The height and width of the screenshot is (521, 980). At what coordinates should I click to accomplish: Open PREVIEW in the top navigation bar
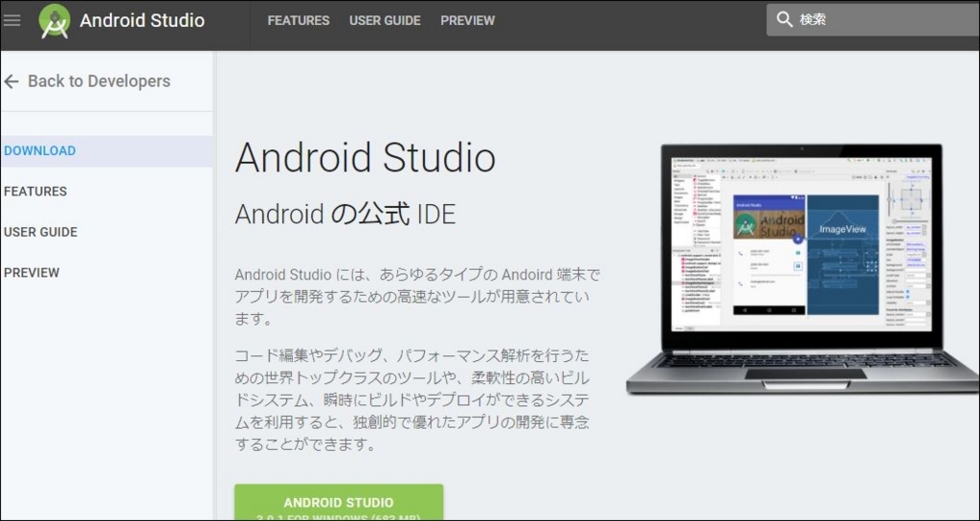467,21
